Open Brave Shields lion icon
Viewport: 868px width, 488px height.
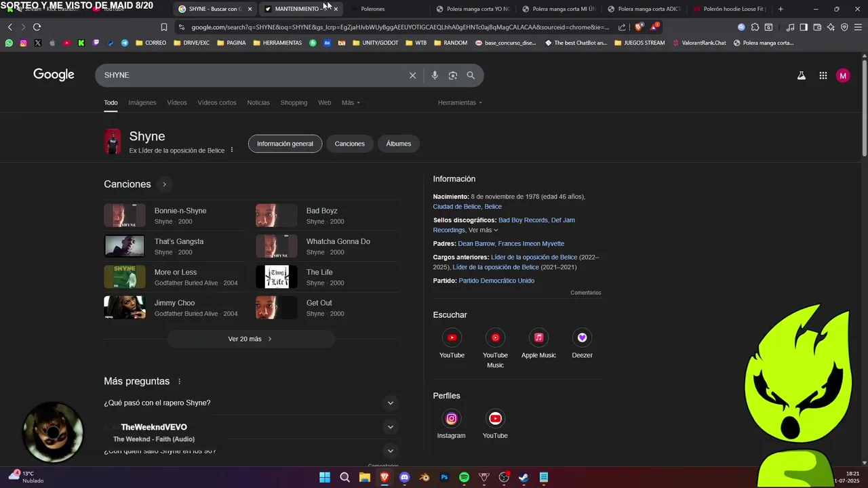point(639,27)
